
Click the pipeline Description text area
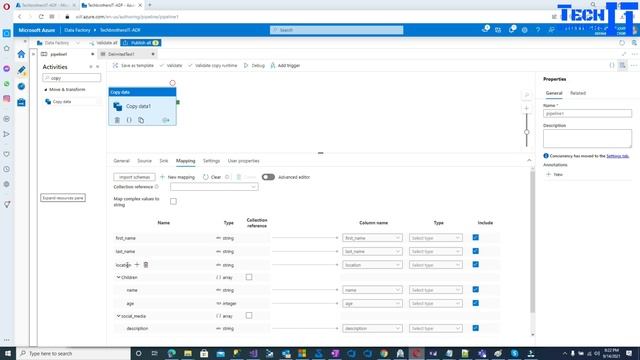[587, 138]
